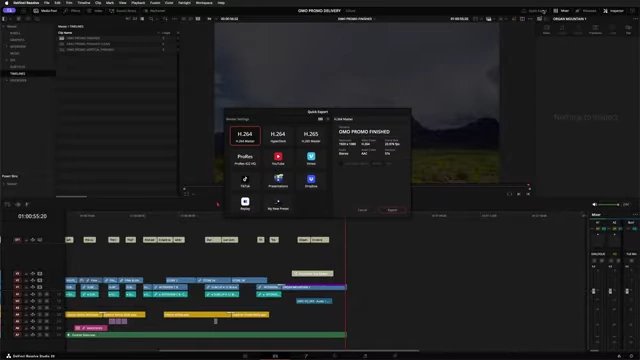Image resolution: width=640 pixels, height=360 pixels.
Task: Switch to the Fusion page
Action: (305, 356)
